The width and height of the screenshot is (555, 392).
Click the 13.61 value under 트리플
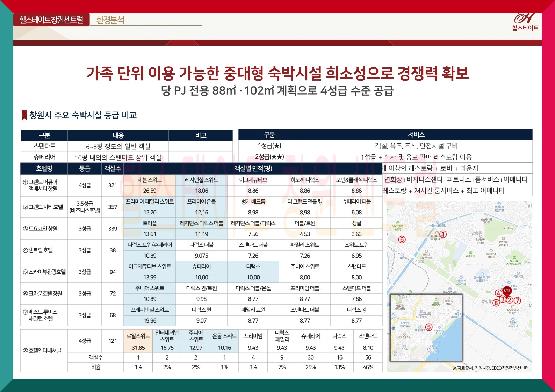(150, 234)
